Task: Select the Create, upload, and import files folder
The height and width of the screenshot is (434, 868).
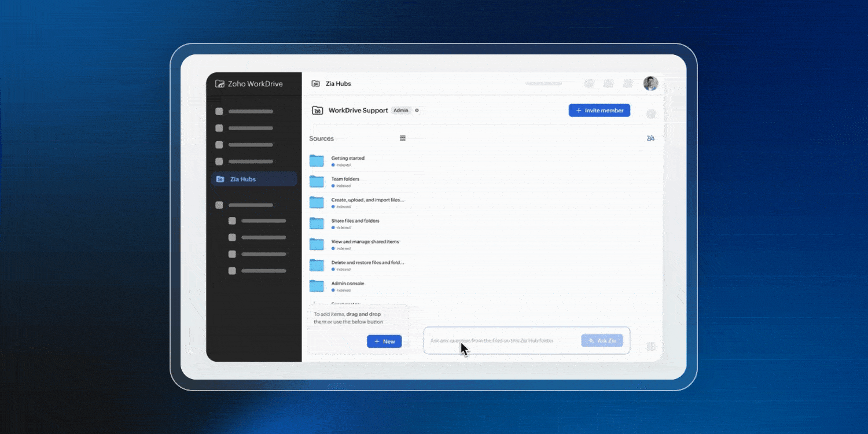Action: pos(367,200)
